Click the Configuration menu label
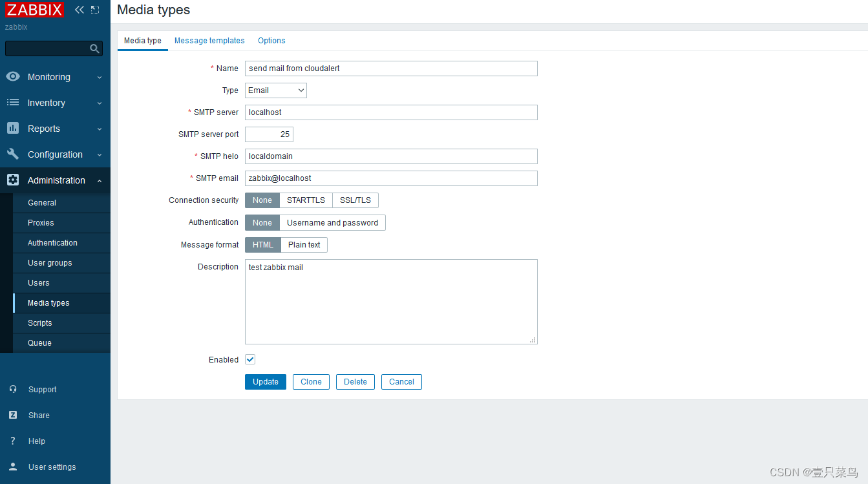 coord(55,154)
